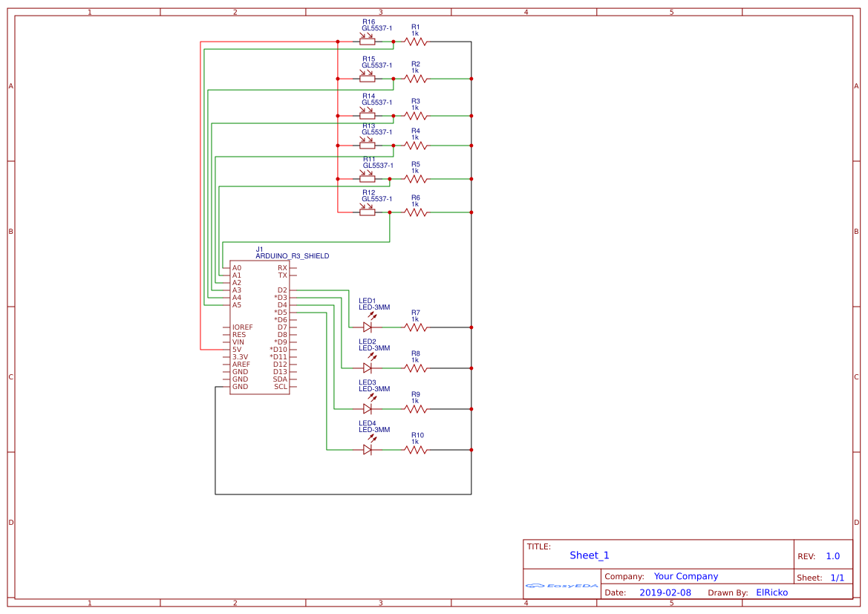The image size is (868, 614).
Task: Click the drawn by name ElRicko
Action: (772, 592)
